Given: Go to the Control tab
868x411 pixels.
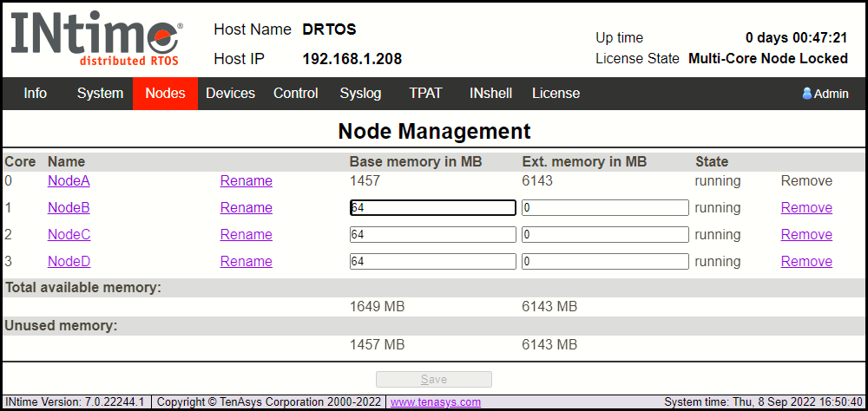Looking at the screenshot, I should (296, 93).
